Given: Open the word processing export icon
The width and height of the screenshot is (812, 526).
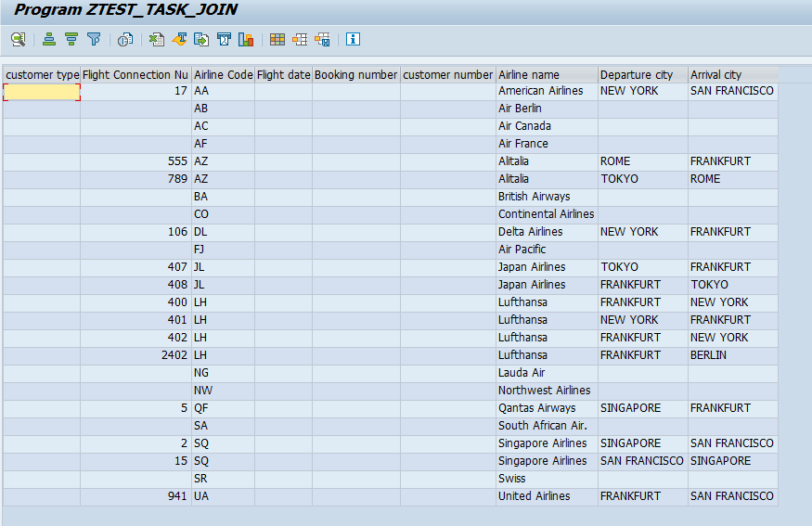Looking at the screenshot, I should pos(179,39).
